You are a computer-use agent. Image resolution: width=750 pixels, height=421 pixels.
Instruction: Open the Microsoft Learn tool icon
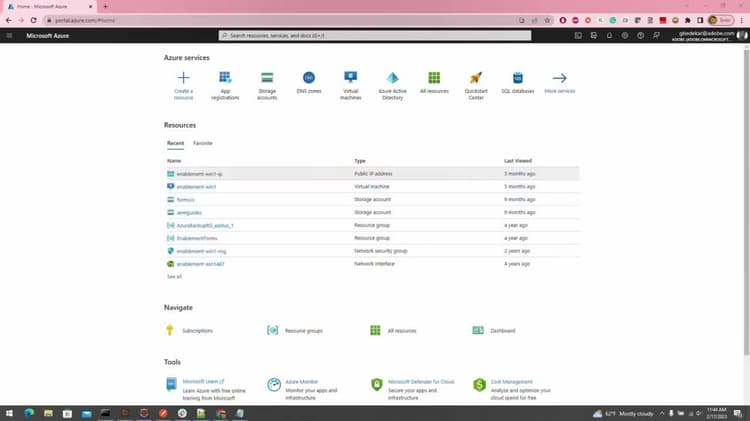pos(171,384)
